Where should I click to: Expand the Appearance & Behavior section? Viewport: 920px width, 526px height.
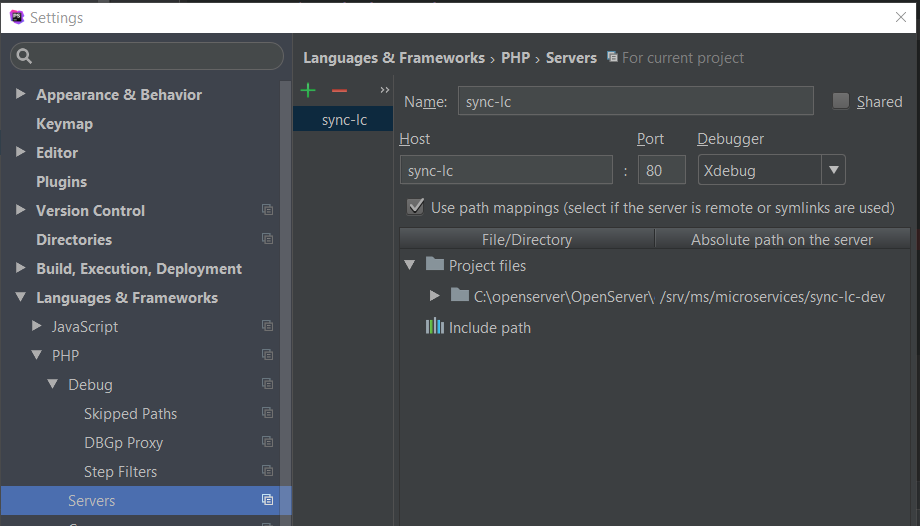click(21, 93)
